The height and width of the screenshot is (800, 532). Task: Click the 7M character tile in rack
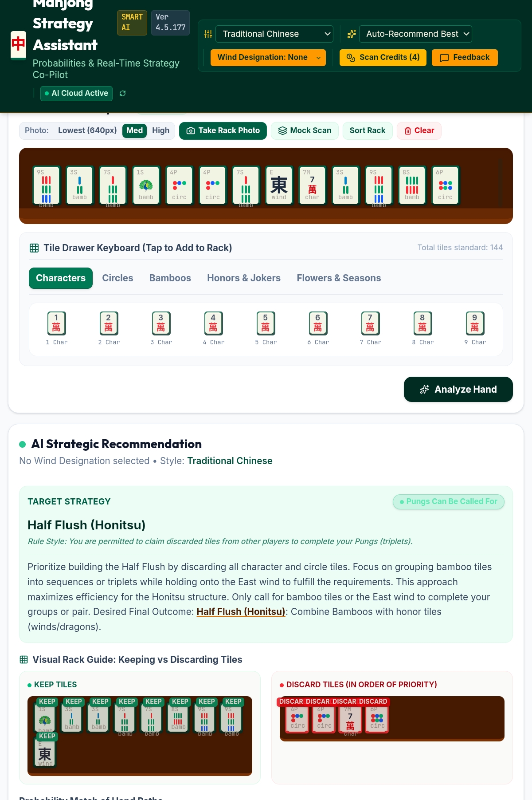point(312,185)
